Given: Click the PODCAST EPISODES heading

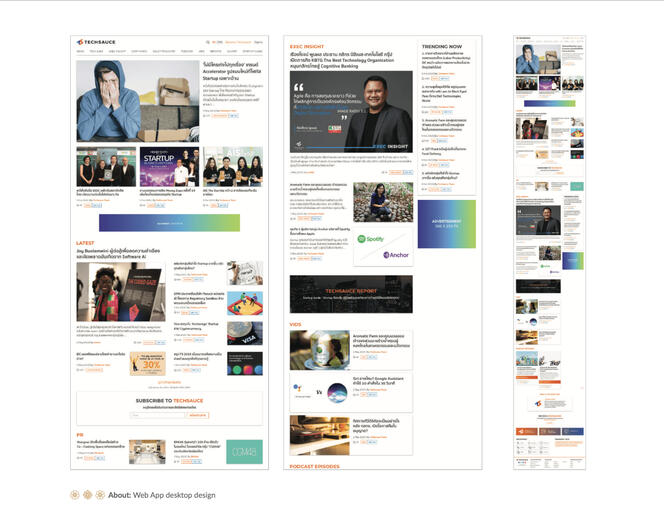Looking at the screenshot, I should [x=315, y=466].
